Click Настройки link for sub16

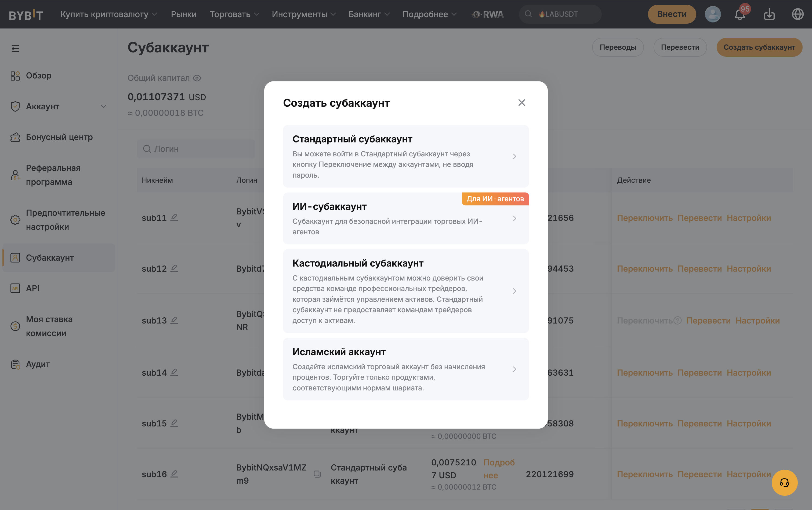749,474
